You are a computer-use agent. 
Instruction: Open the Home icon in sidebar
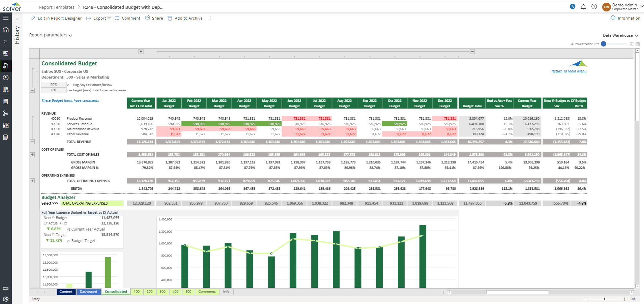(x=6, y=30)
